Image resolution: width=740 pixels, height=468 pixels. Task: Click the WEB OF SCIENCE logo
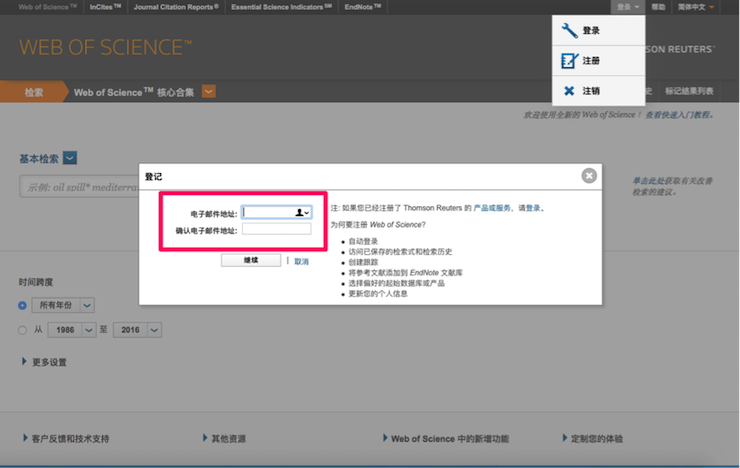click(x=106, y=48)
